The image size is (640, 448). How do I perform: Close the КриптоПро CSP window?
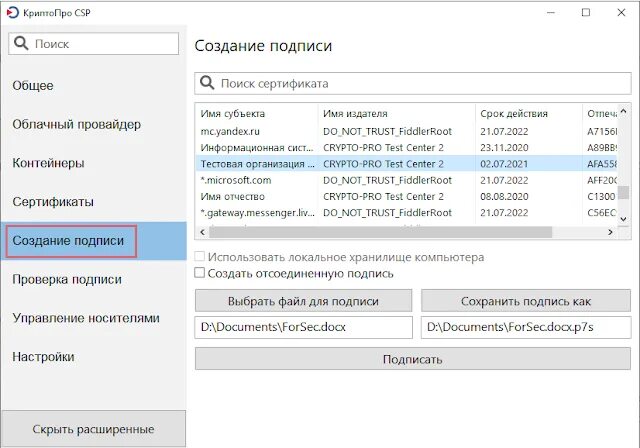pyautogui.click(x=621, y=13)
